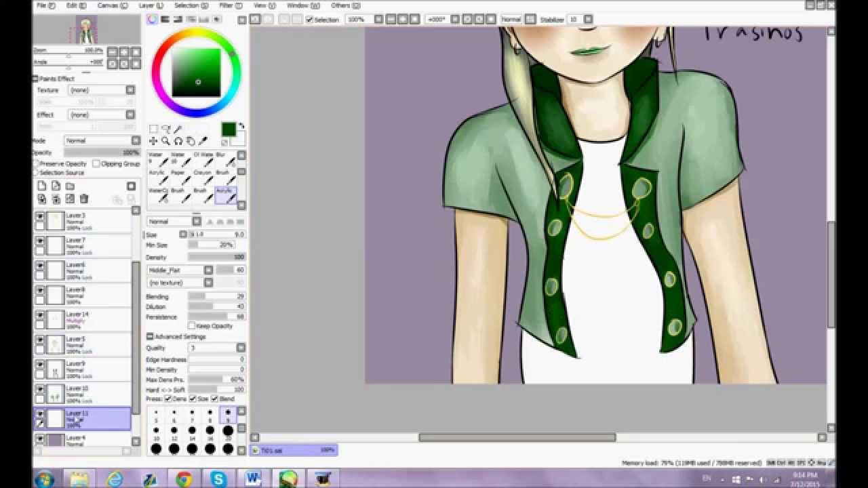This screenshot has height=488, width=868.
Task: Choose the Blur brush preset
Action: point(226,159)
